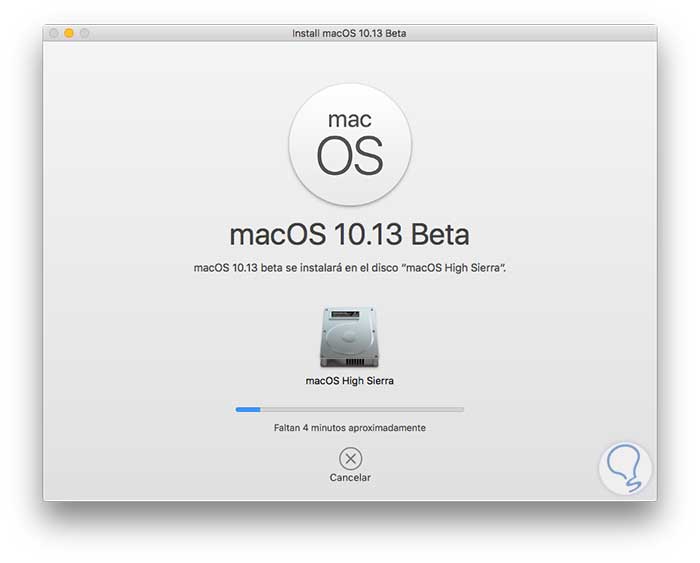Click the installation progress bar
This screenshot has width=700, height=563.
tap(350, 409)
